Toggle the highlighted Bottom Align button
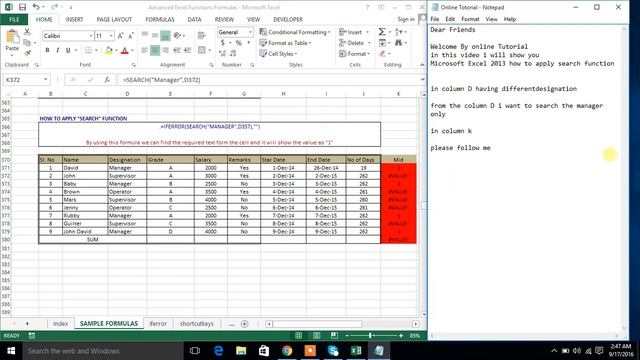640x360 pixels. point(165,36)
